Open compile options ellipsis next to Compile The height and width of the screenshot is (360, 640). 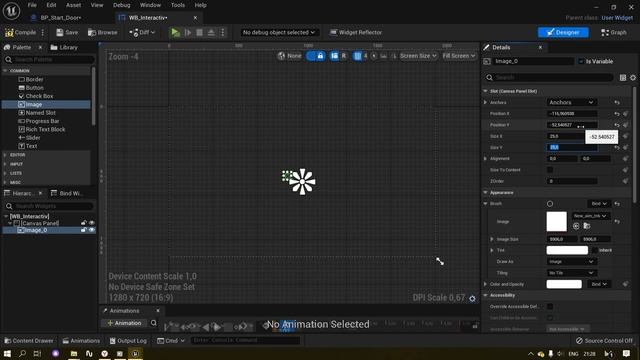coord(42,32)
